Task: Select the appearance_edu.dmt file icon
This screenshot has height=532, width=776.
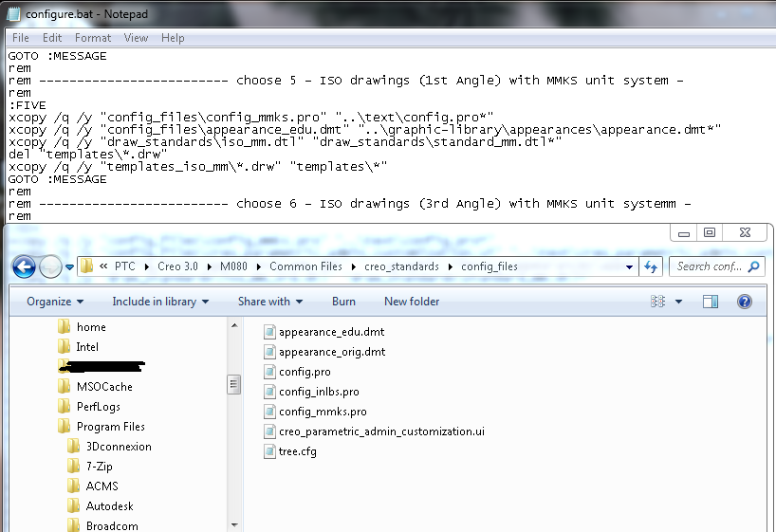Action: click(269, 332)
